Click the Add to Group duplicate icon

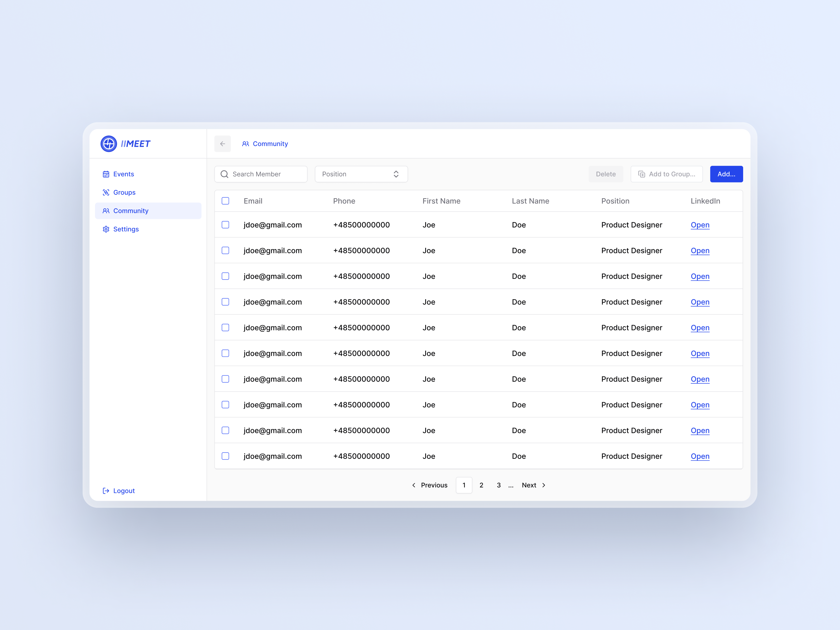coord(642,174)
